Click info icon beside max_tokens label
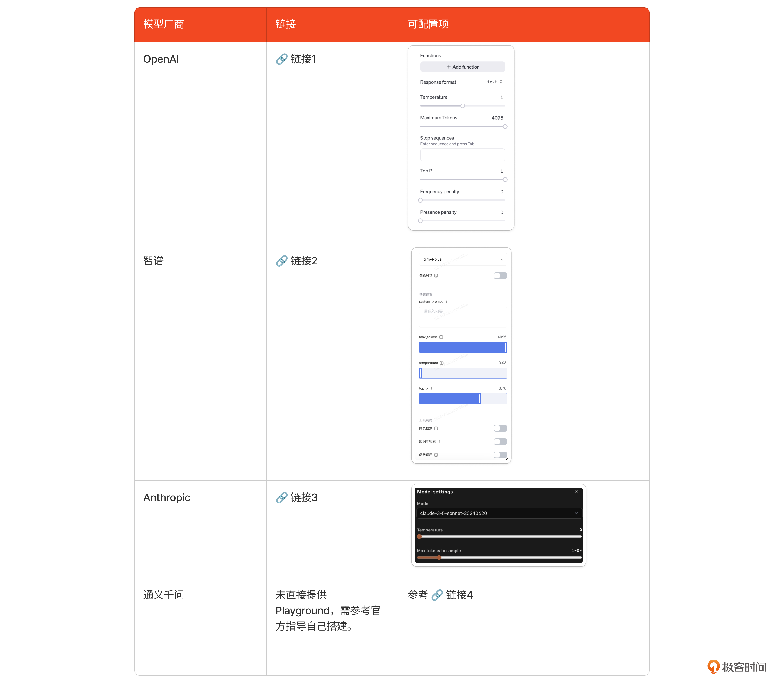Viewport: 784px width, 683px height. click(x=441, y=337)
